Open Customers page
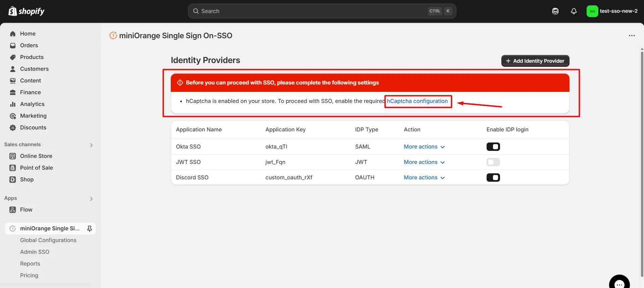 (x=34, y=69)
